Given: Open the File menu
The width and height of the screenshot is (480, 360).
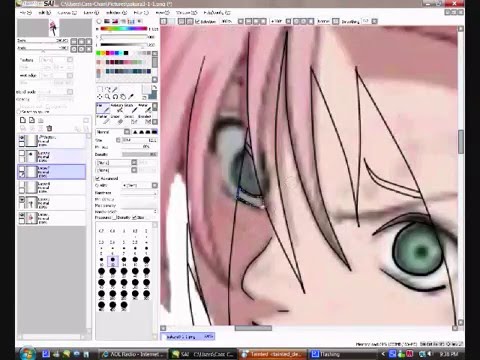Looking at the screenshot, I should coord(26,13).
